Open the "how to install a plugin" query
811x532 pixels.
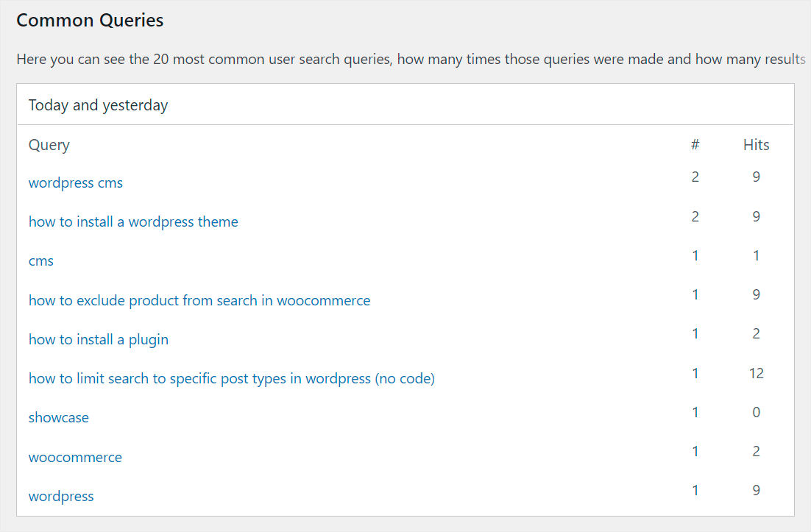tap(98, 339)
